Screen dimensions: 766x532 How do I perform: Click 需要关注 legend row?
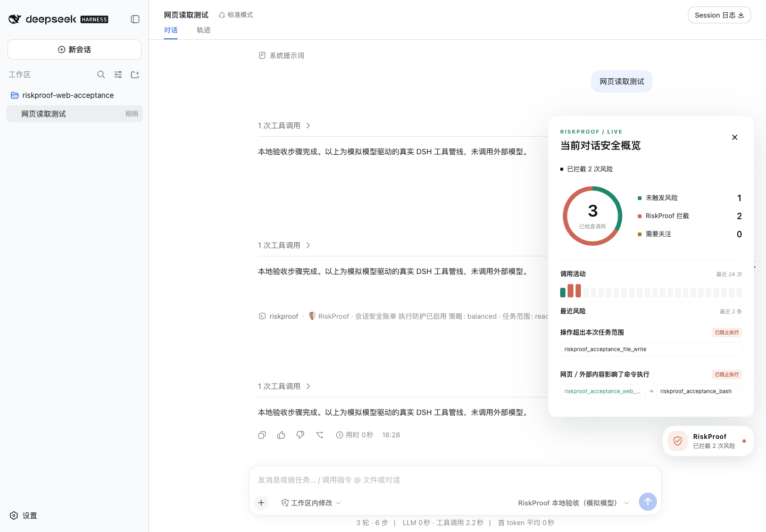coord(689,234)
